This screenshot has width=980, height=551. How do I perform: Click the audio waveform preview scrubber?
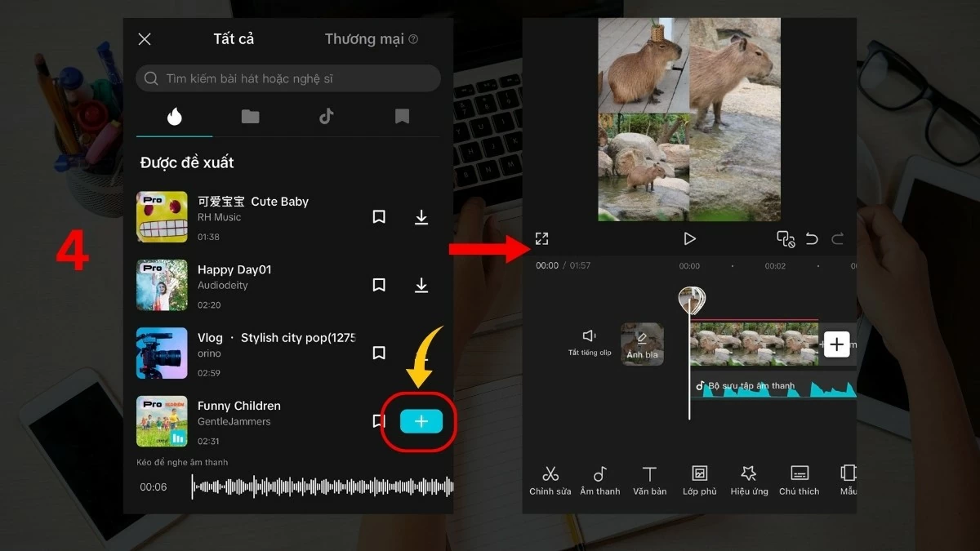point(323,487)
